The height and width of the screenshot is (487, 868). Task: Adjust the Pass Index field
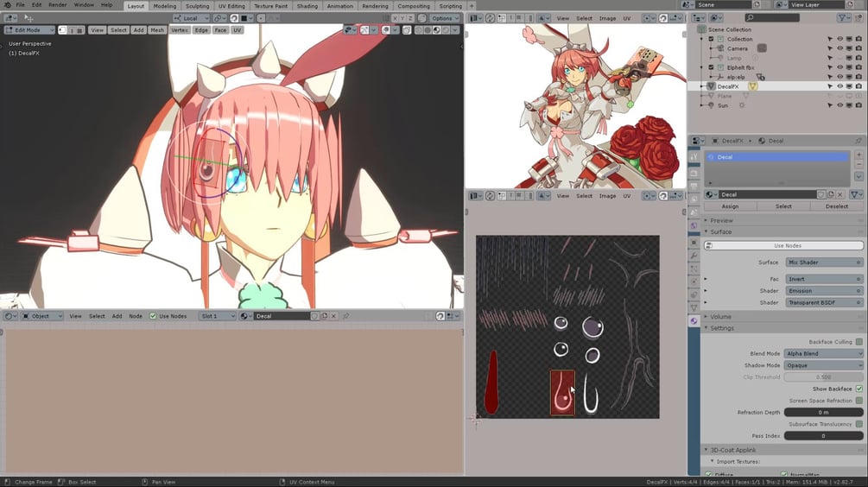(824, 435)
